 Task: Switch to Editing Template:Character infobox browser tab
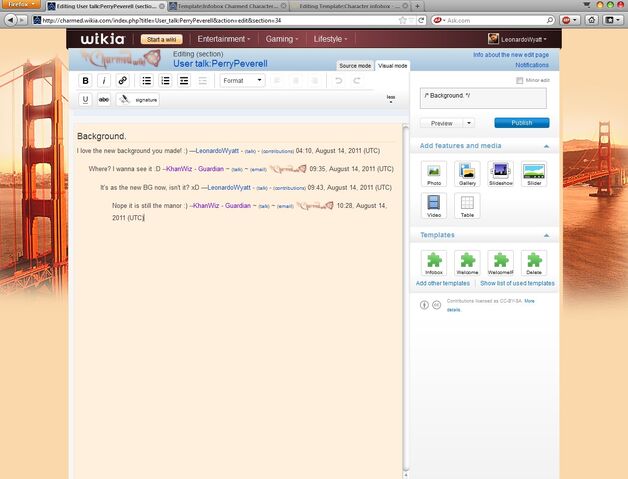349,6
